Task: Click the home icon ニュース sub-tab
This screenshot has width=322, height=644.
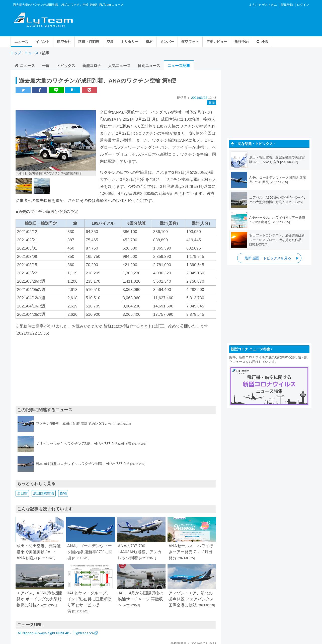Action: click(x=25, y=66)
